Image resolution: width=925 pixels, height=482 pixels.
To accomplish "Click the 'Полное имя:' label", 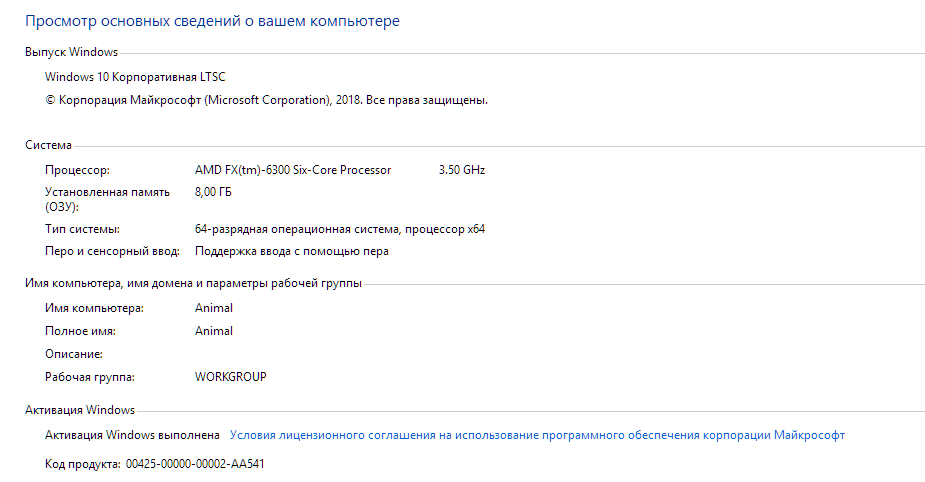I will pyautogui.click(x=80, y=332).
